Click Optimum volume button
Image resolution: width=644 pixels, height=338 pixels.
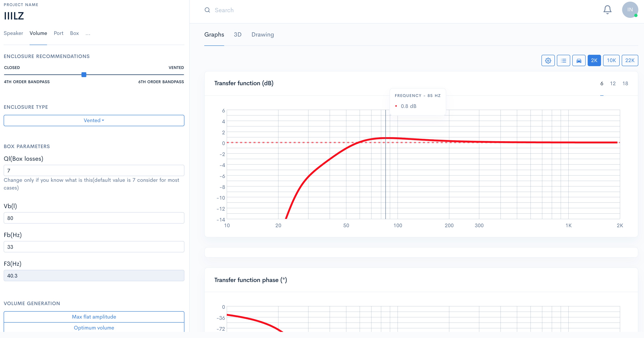[x=94, y=327]
